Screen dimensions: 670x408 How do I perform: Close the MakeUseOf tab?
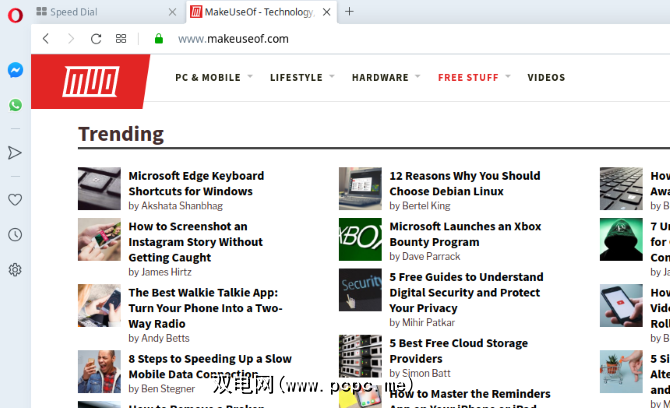pyautogui.click(x=326, y=12)
